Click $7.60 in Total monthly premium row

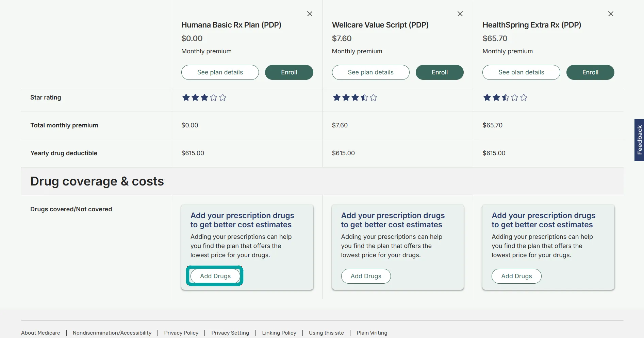click(x=340, y=125)
